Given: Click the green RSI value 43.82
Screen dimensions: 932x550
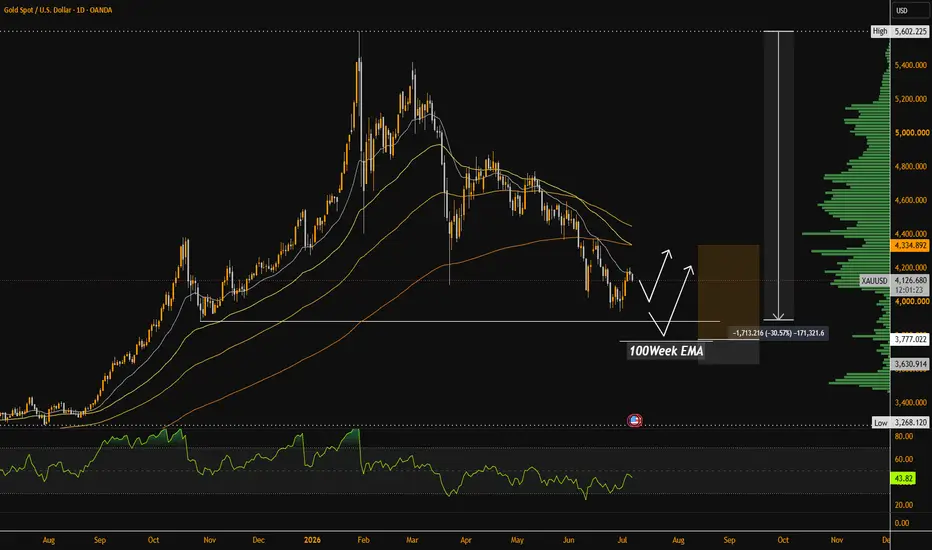Looking at the screenshot, I should coord(902,478).
